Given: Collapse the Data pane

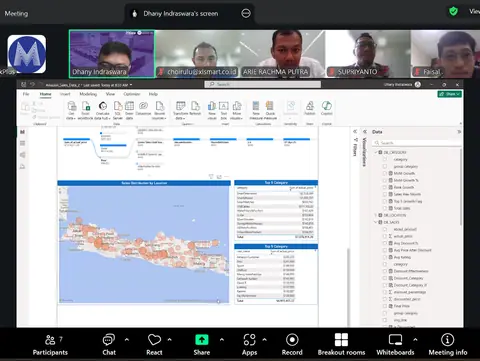Looking at the screenshot, I should tap(459, 132).
